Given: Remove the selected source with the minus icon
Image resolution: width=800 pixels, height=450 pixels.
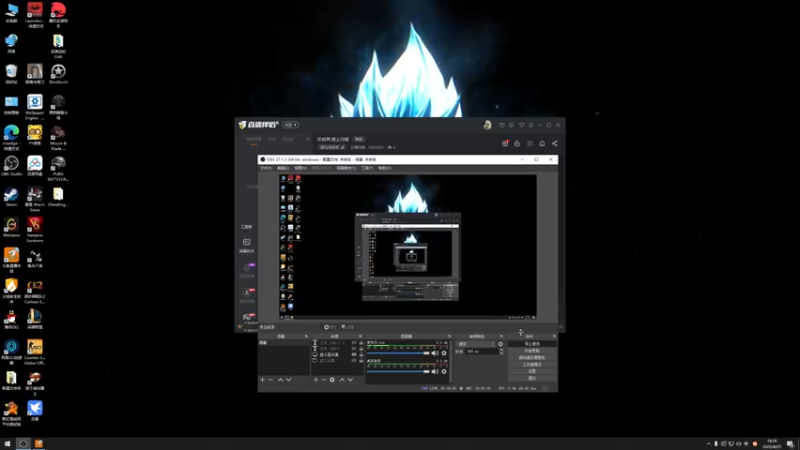Looking at the screenshot, I should pos(324,380).
